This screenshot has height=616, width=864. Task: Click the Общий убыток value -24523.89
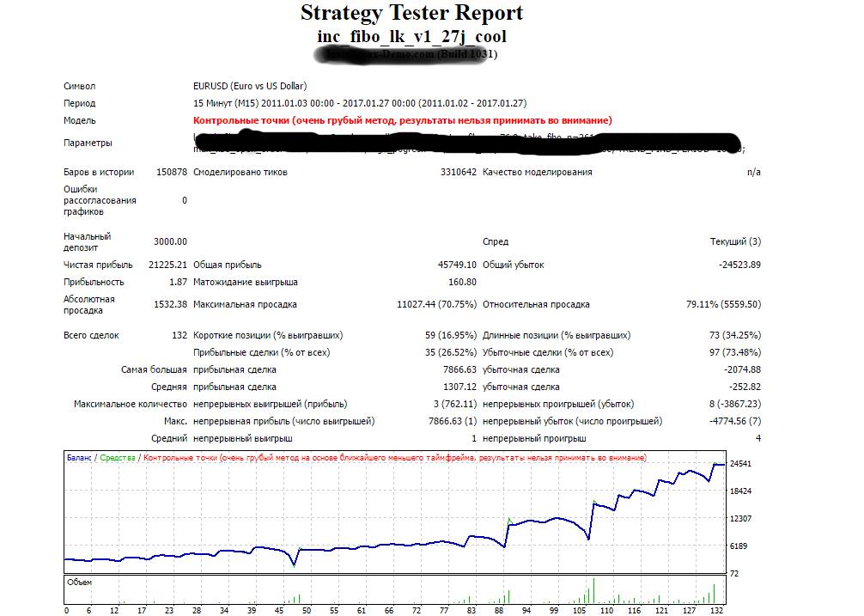coord(739,265)
